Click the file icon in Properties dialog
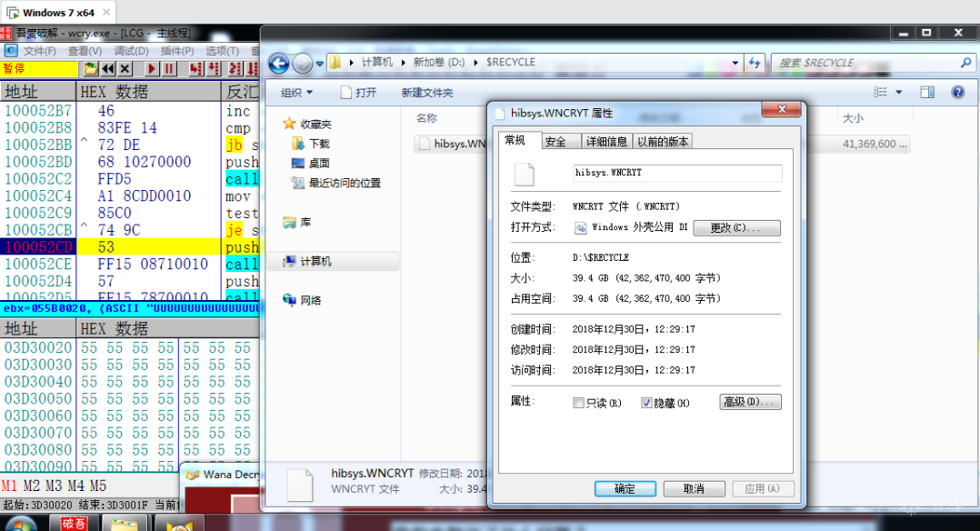The height and width of the screenshot is (531, 980). [524, 174]
